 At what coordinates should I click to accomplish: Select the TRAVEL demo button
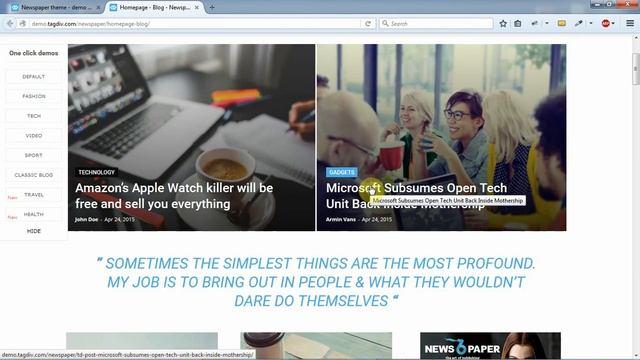34,195
